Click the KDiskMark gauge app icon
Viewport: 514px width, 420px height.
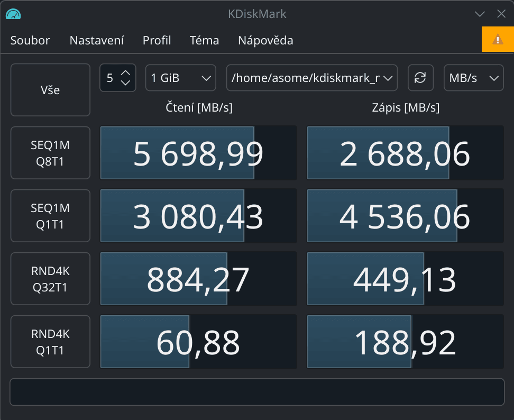click(x=13, y=14)
